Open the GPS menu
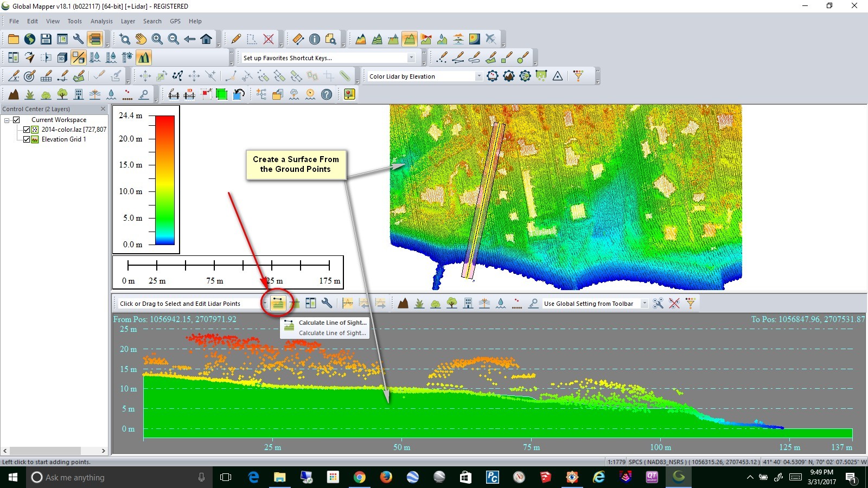This screenshot has width=868, height=488. point(175,21)
